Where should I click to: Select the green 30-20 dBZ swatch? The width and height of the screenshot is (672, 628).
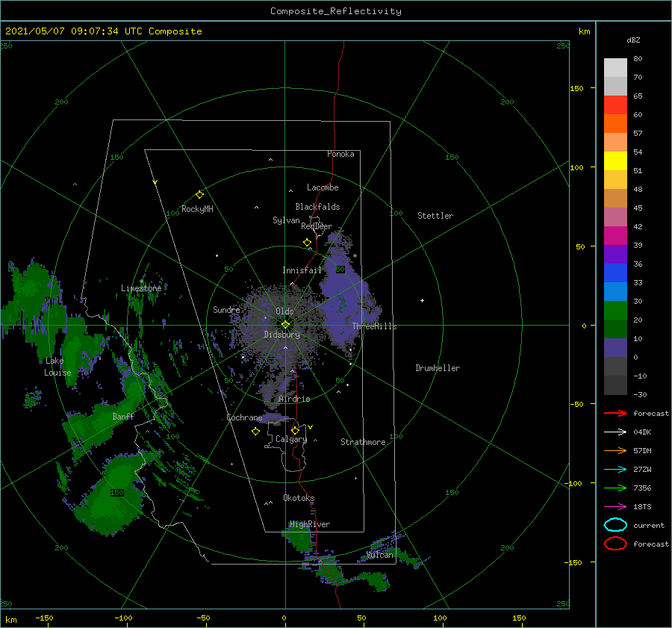click(615, 311)
